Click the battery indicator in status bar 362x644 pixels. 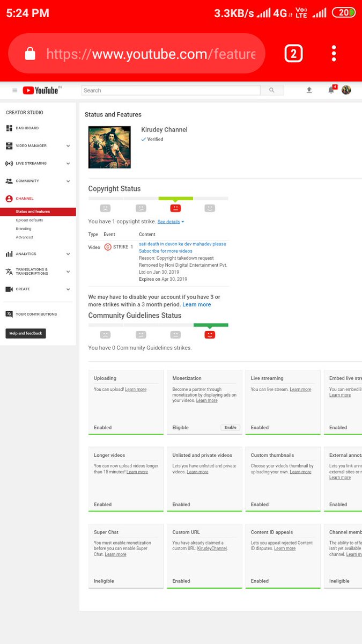(343, 12)
